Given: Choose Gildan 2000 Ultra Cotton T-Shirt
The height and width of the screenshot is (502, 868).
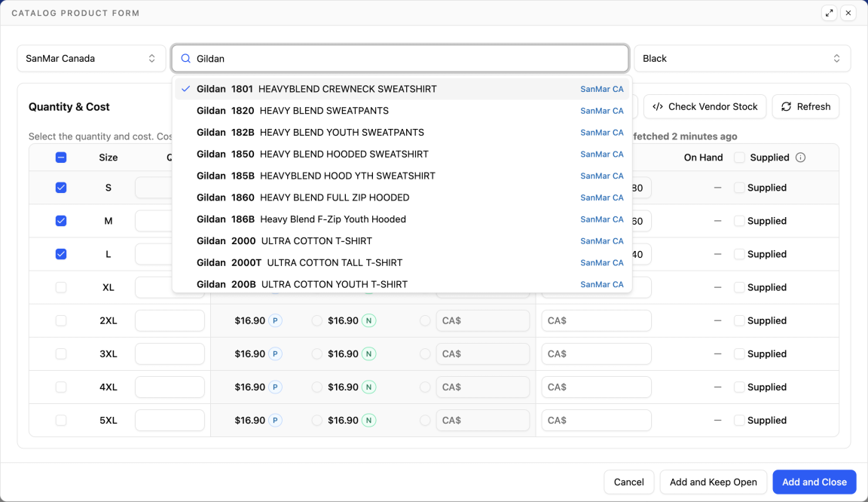Looking at the screenshot, I should [x=402, y=240].
